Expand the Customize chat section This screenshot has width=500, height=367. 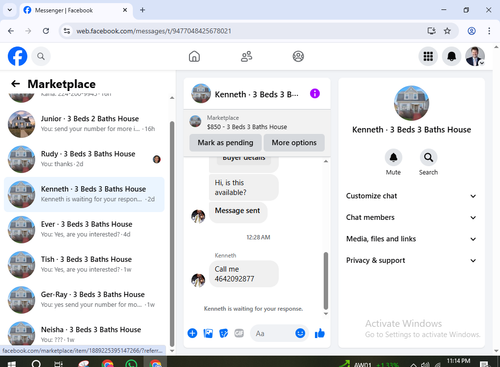pyautogui.click(x=411, y=196)
